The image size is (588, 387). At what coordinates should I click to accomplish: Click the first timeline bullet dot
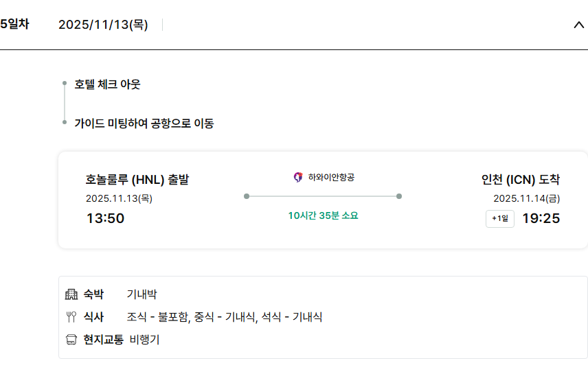coord(65,84)
